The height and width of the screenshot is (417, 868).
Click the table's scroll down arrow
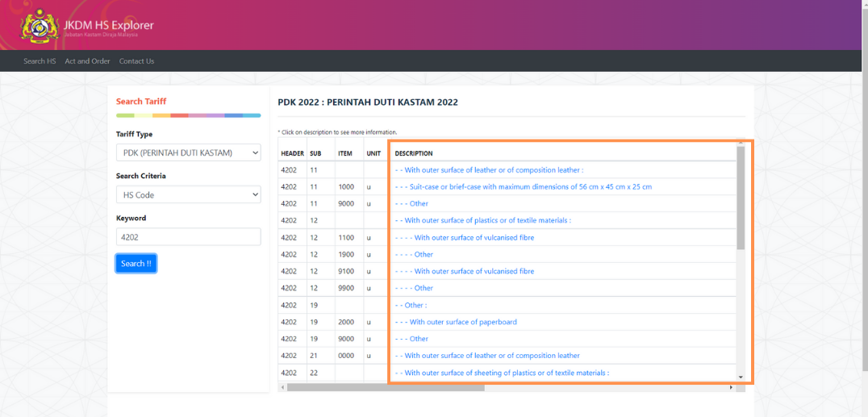click(741, 377)
